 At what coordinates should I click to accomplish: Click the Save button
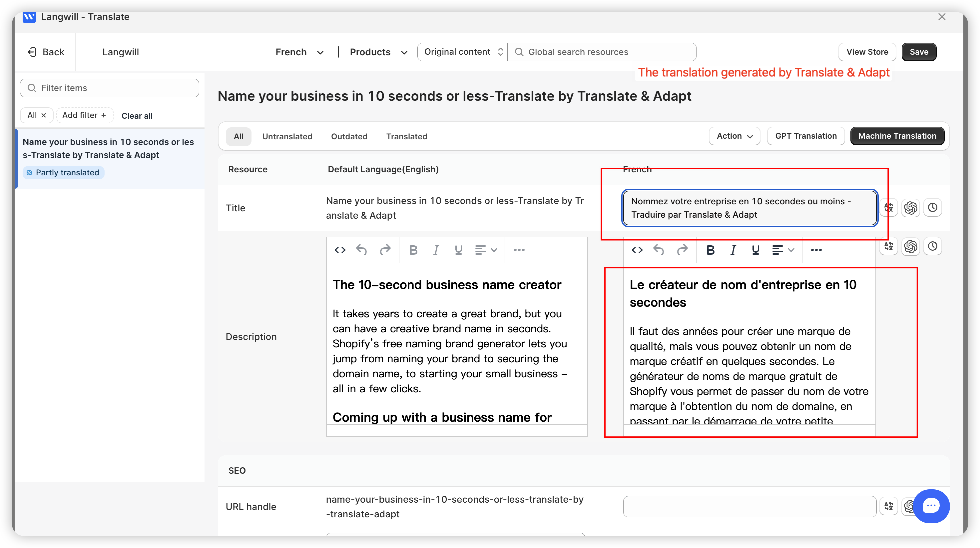(919, 52)
